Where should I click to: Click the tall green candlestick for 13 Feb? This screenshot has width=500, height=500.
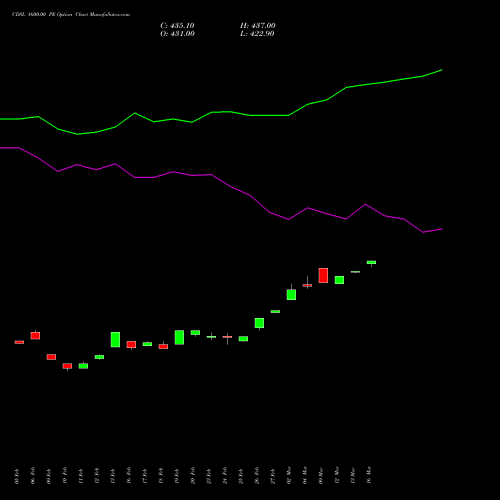point(115,339)
